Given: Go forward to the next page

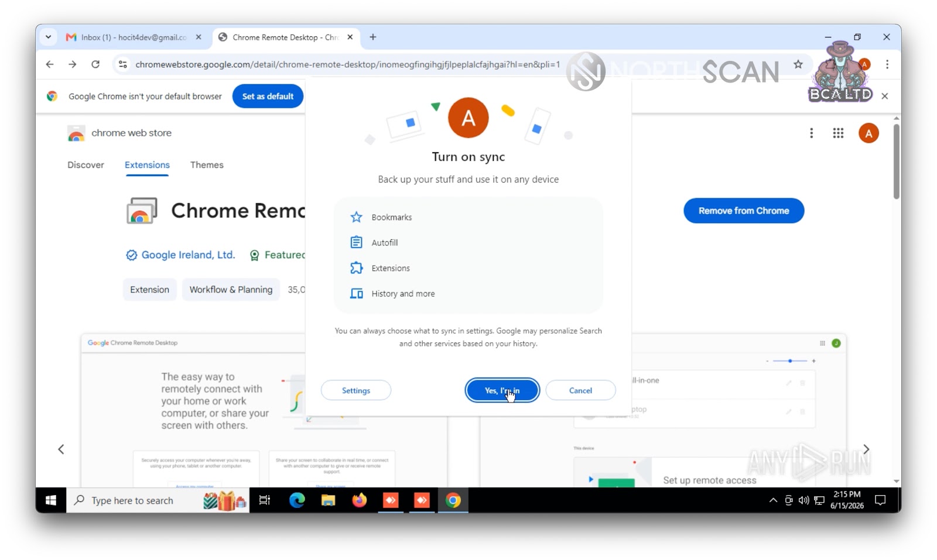Looking at the screenshot, I should pos(73,64).
